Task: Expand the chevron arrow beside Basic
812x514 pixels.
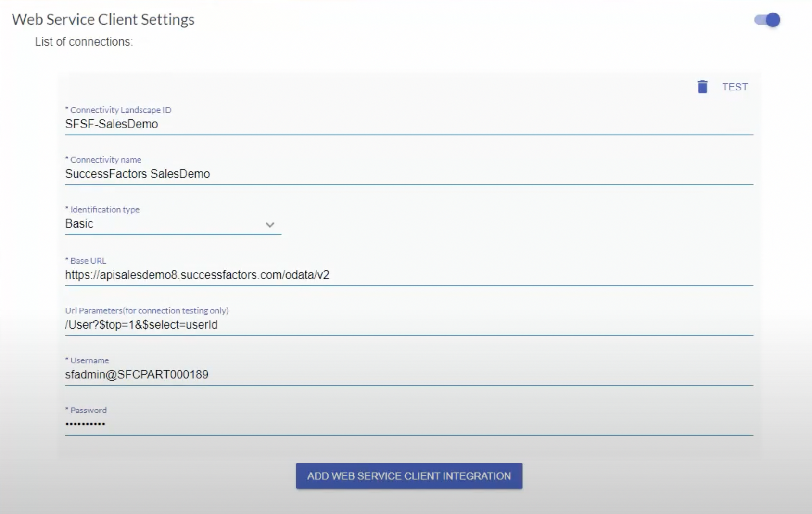Action: coord(270,225)
